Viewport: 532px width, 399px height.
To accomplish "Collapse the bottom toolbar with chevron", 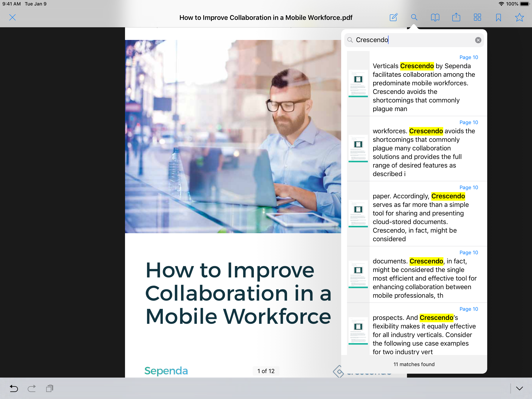I will point(519,388).
